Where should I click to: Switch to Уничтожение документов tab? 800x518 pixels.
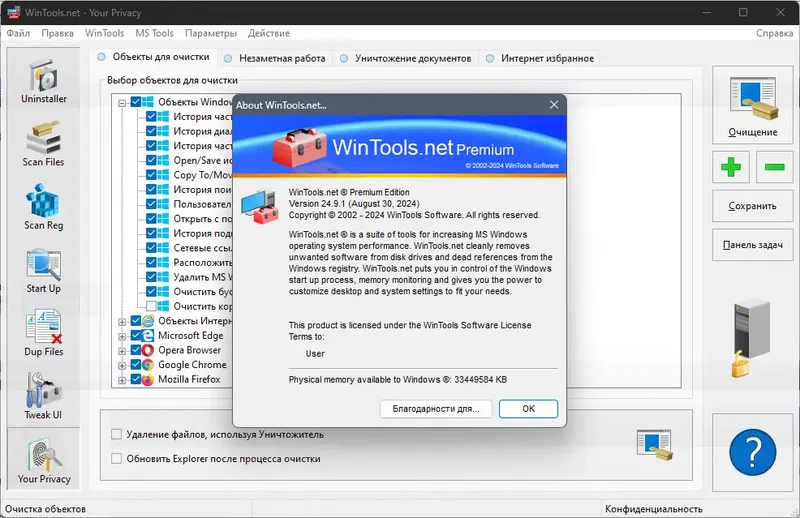[x=406, y=59]
